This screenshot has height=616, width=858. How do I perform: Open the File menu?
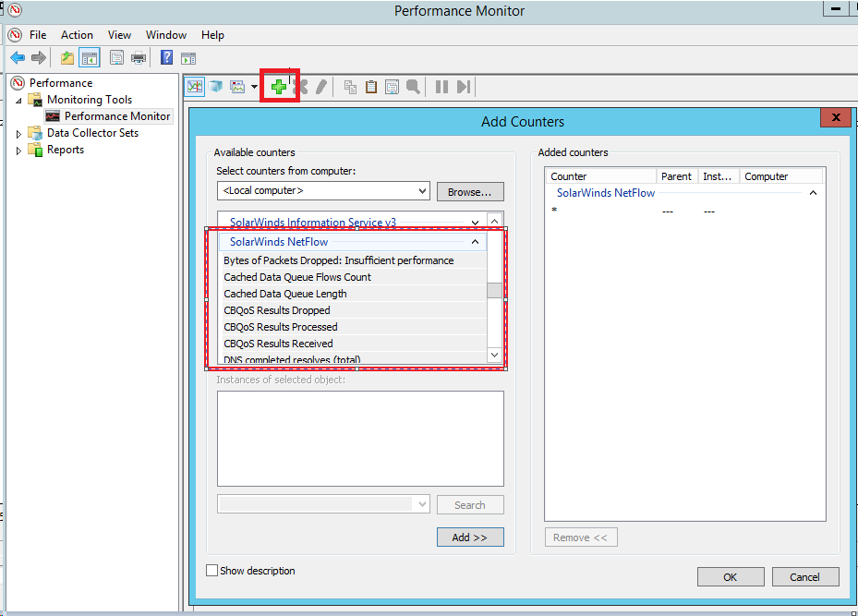pos(38,35)
